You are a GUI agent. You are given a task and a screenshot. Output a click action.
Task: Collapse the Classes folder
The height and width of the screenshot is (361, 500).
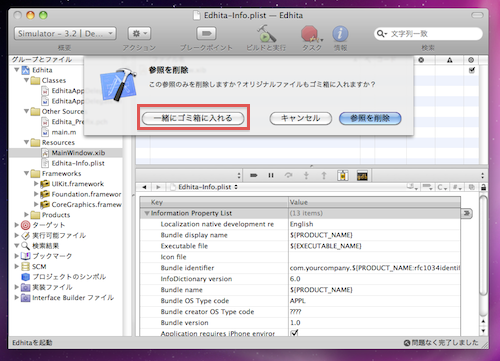(x=26, y=80)
